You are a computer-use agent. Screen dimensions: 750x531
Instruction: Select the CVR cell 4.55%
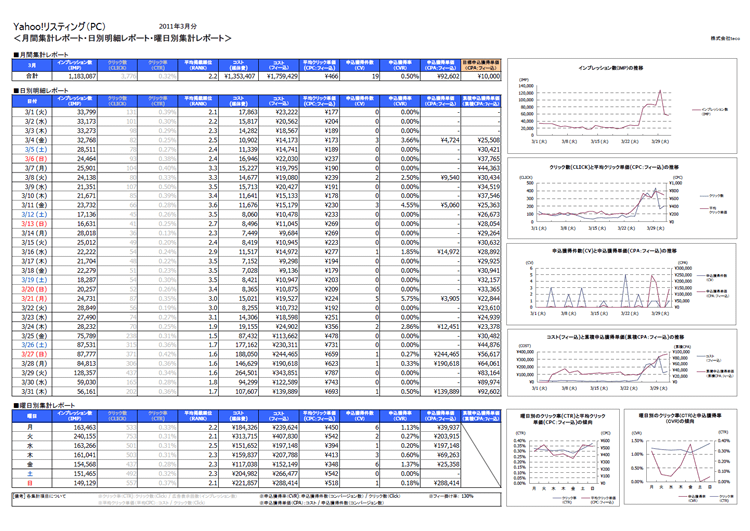[x=400, y=205]
